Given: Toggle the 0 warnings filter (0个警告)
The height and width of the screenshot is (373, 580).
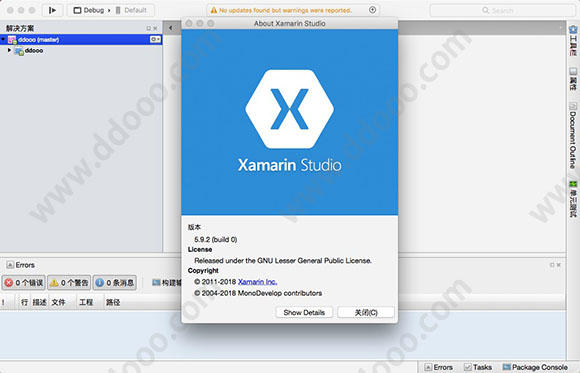Looking at the screenshot, I should coord(69,283).
